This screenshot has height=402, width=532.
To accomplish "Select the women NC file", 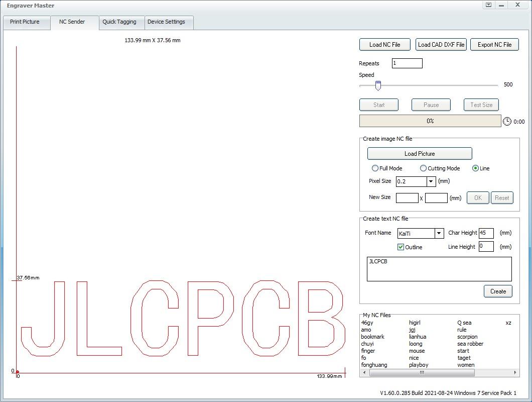I will (x=466, y=365).
